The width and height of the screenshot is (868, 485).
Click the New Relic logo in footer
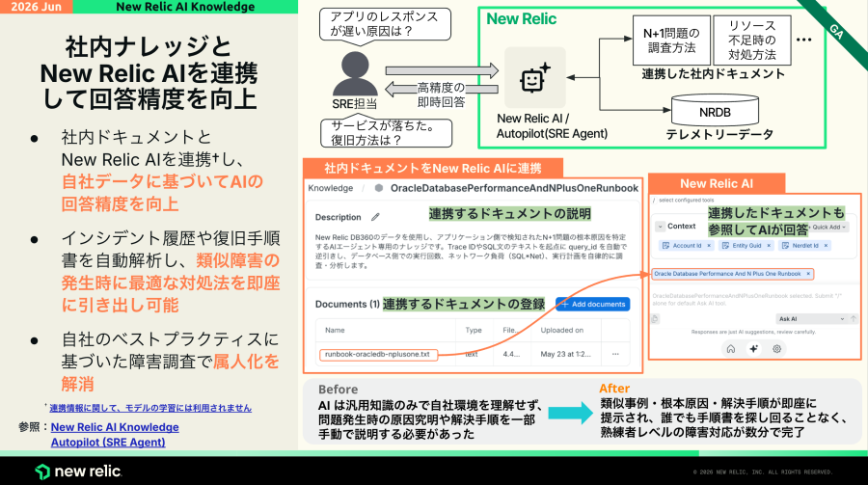coord(78,472)
